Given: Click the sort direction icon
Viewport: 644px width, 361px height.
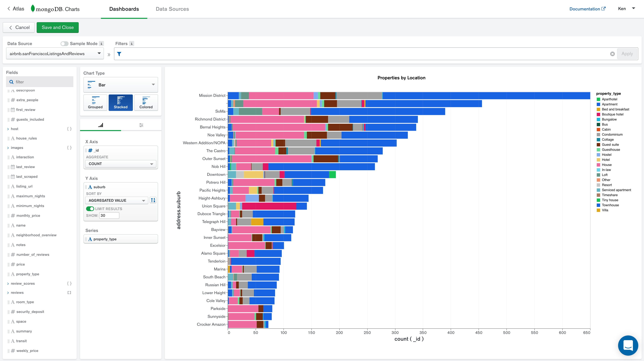Looking at the screenshot, I should point(153,200).
